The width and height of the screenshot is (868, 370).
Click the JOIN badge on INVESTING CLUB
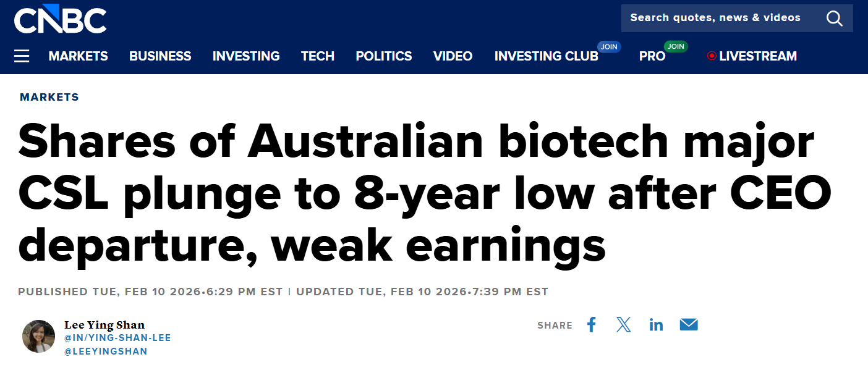609,46
